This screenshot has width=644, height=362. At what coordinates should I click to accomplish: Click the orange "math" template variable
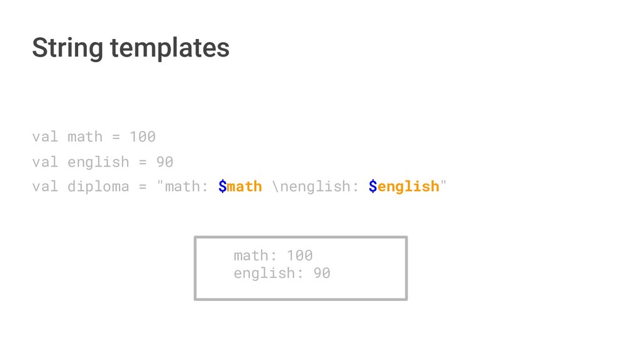coord(245,187)
